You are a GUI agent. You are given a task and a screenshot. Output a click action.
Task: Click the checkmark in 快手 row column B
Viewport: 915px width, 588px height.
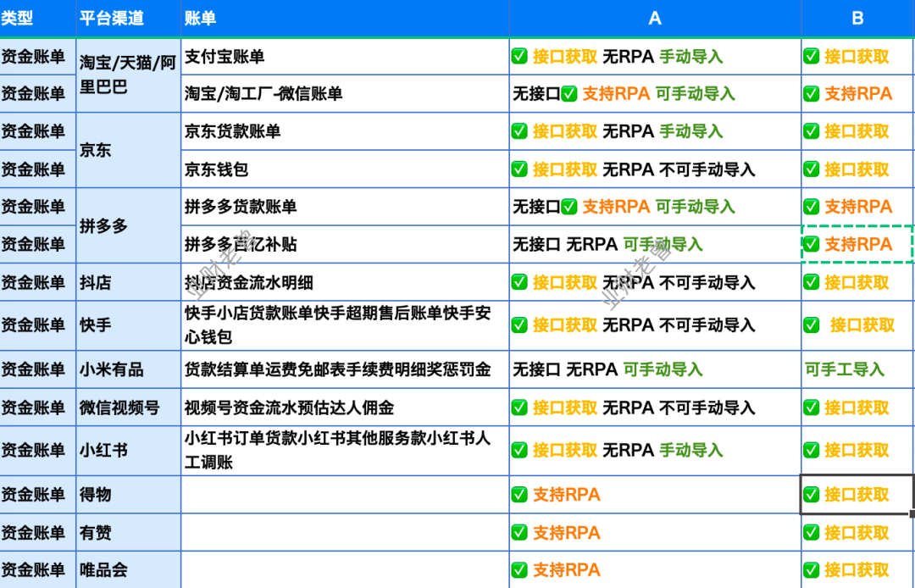point(812,325)
